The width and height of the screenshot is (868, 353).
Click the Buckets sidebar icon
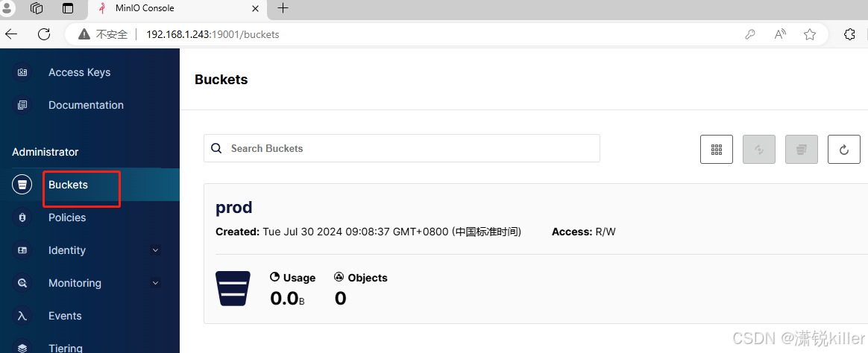click(22, 185)
